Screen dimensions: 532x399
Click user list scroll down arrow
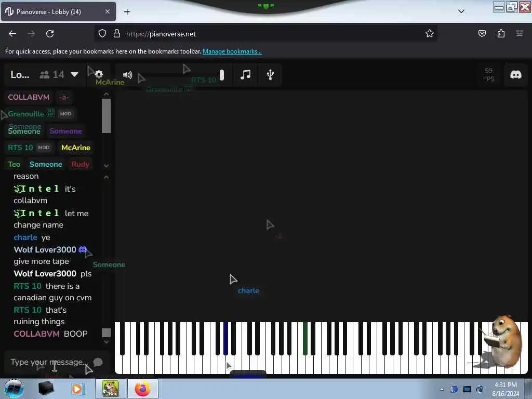[x=106, y=166]
